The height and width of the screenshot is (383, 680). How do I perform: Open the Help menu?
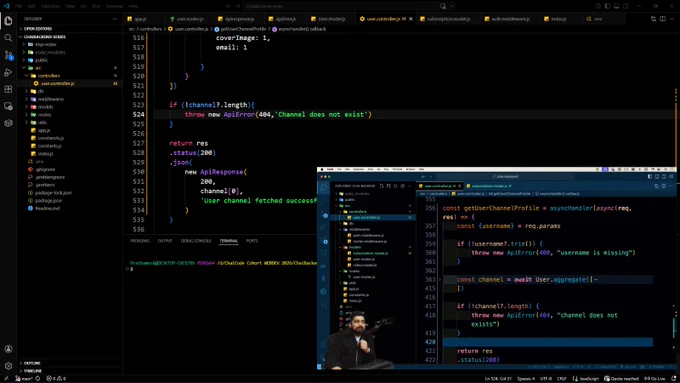(133, 6)
